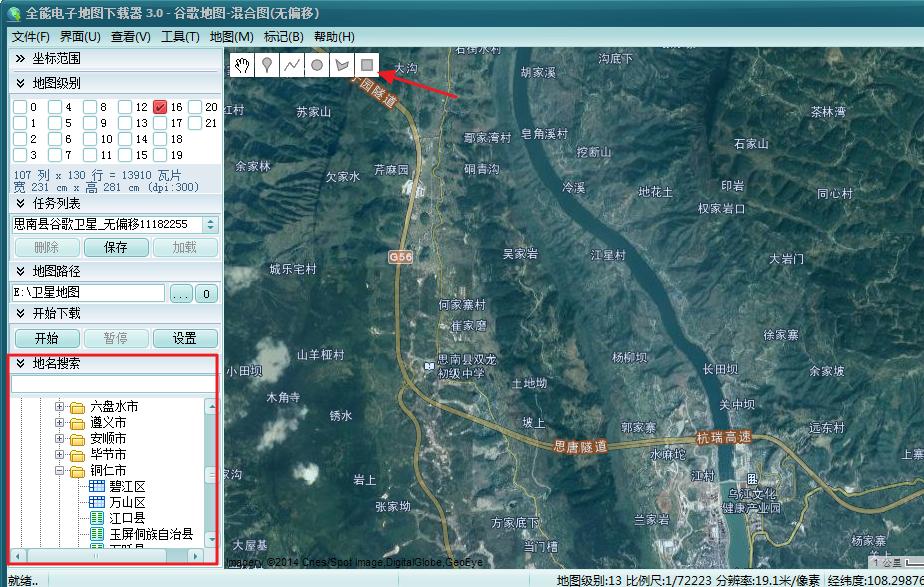Select the hand pan tool
Viewport: 924px width, 587px height.
pos(242,65)
